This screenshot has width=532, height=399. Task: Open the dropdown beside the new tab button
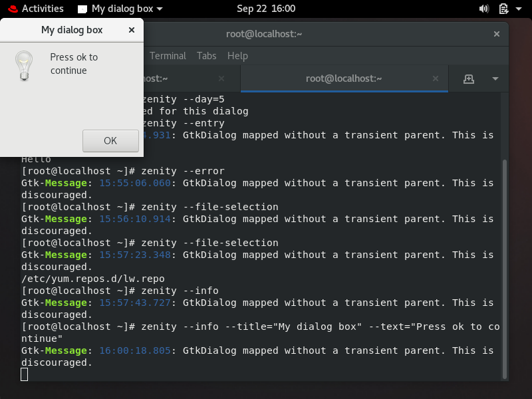(x=495, y=78)
